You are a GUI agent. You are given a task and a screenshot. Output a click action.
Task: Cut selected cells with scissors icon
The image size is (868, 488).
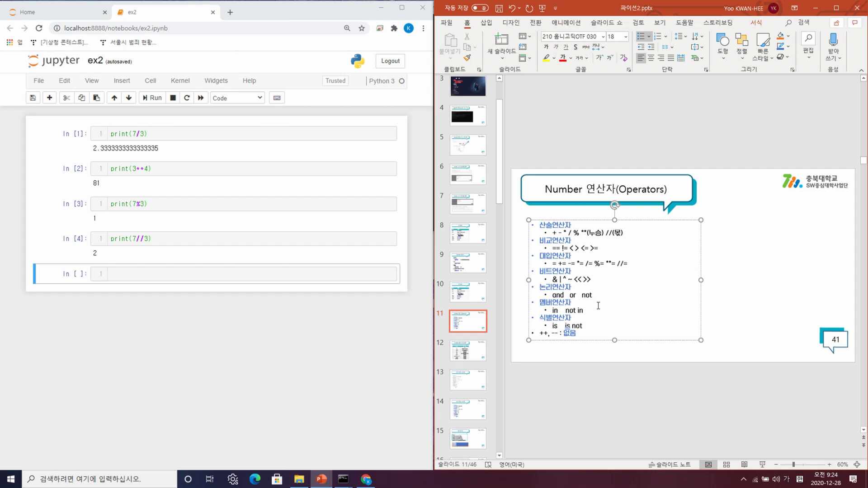[x=66, y=98]
